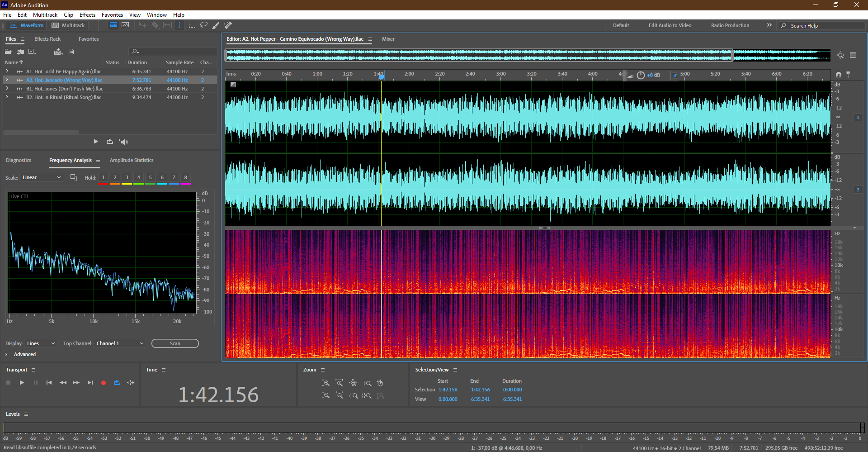
Task: Show the Spectral Frequency Display
Action: click(x=113, y=25)
